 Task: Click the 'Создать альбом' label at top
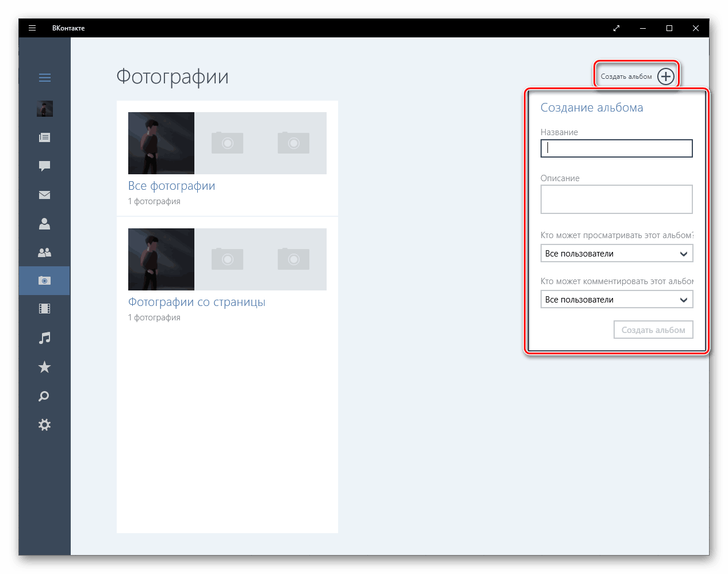pyautogui.click(x=626, y=76)
